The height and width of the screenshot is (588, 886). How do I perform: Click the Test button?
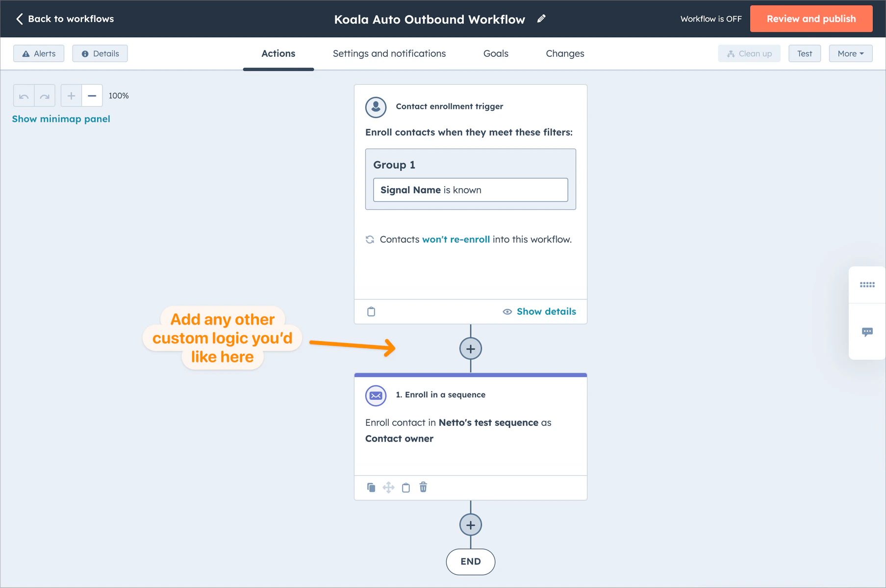tap(804, 53)
